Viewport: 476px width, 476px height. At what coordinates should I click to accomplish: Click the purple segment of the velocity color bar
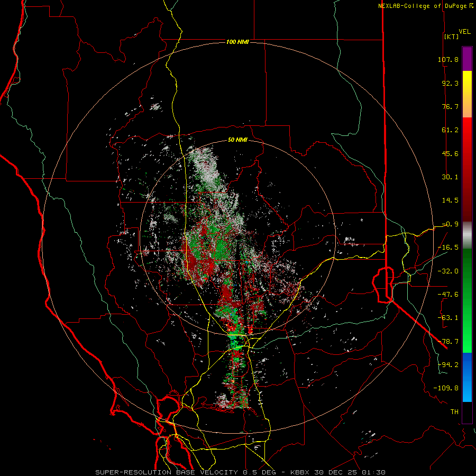[467, 59]
